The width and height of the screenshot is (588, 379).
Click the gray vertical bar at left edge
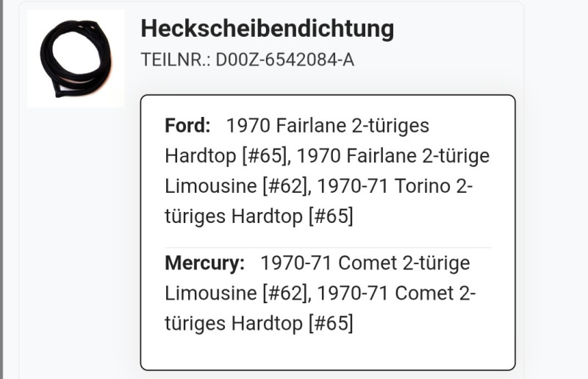tap(1, 189)
